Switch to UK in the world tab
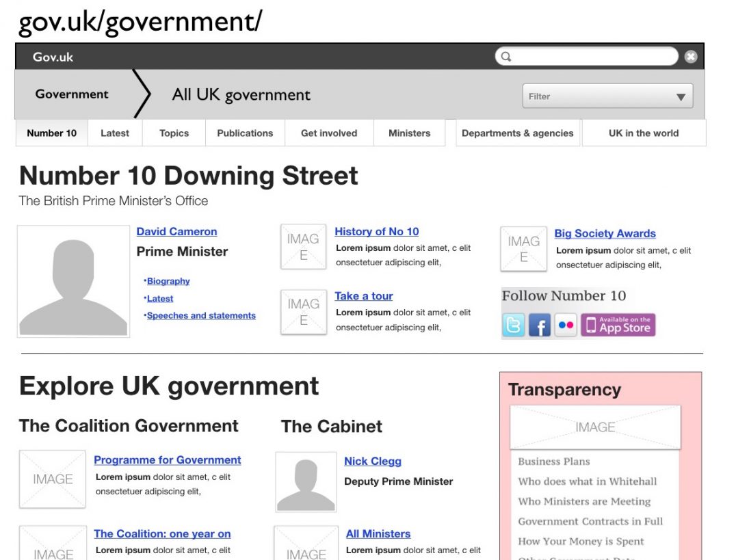749x560 pixels. [644, 133]
